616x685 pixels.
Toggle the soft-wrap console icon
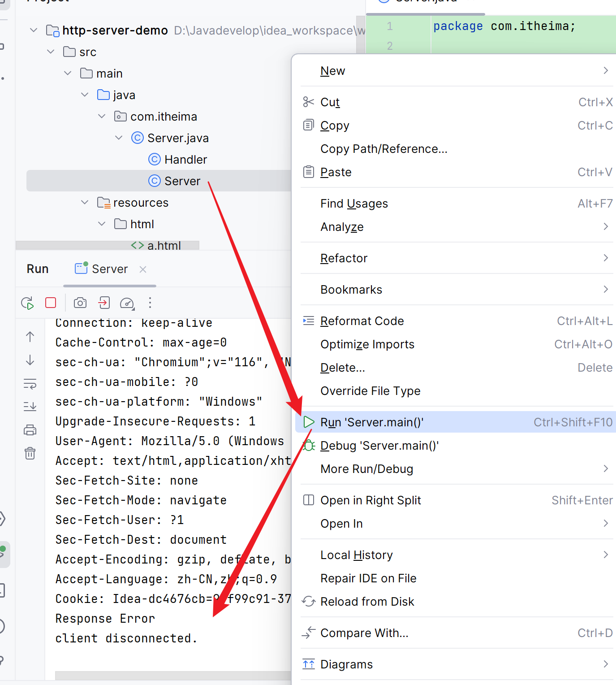(30, 384)
